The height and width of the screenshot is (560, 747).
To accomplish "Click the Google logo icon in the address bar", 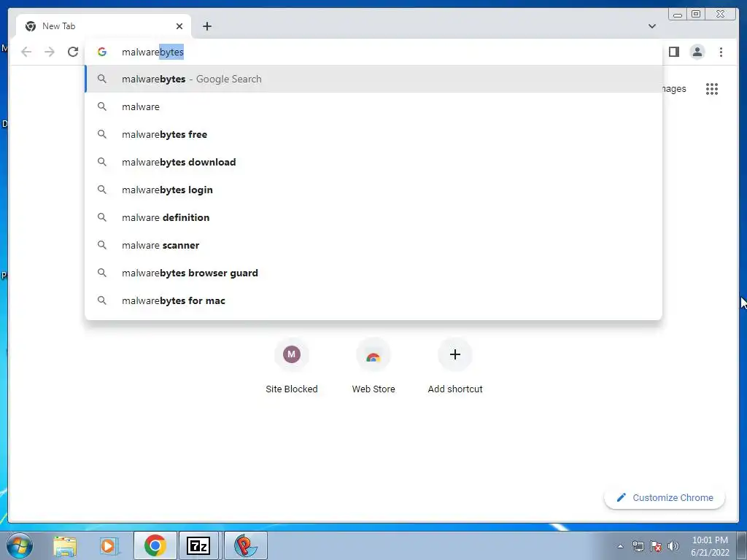I will 102,52.
